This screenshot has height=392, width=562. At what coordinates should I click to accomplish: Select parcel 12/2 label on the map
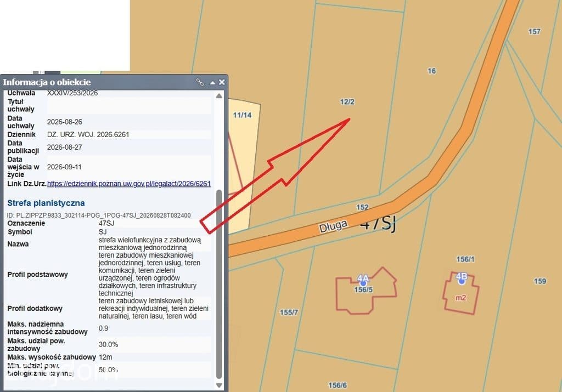pyautogui.click(x=347, y=102)
